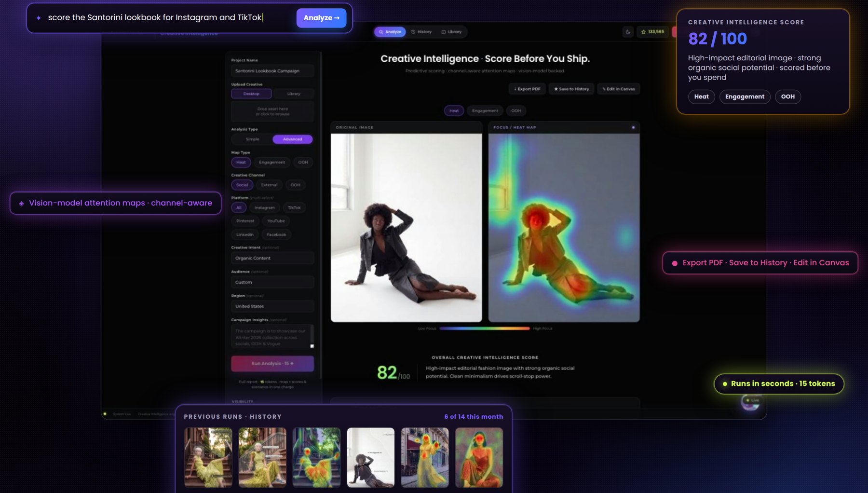868x493 pixels.
Task: Select the Engagement tab above the original image
Action: click(x=485, y=111)
